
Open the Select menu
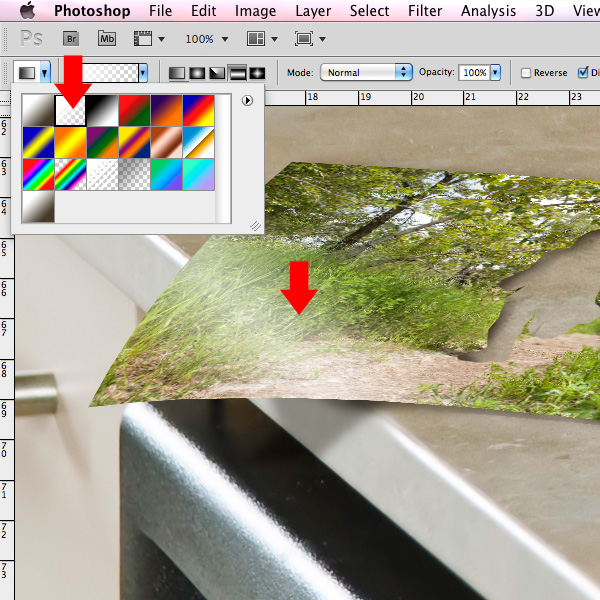369,11
